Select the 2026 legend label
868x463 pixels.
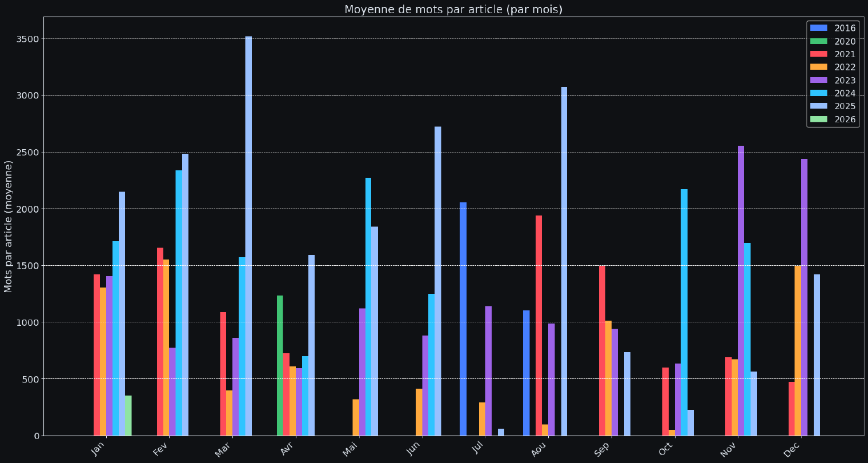tap(845, 119)
